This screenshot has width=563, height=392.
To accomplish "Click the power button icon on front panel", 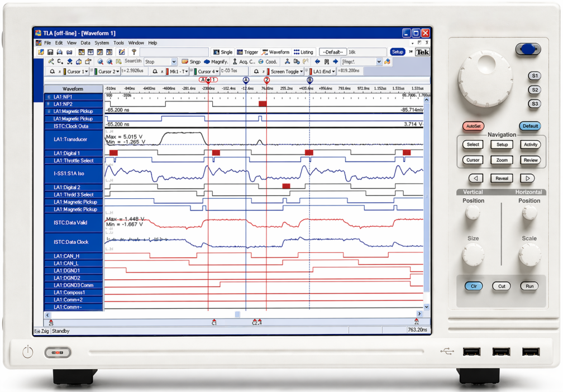I will [x=28, y=351].
